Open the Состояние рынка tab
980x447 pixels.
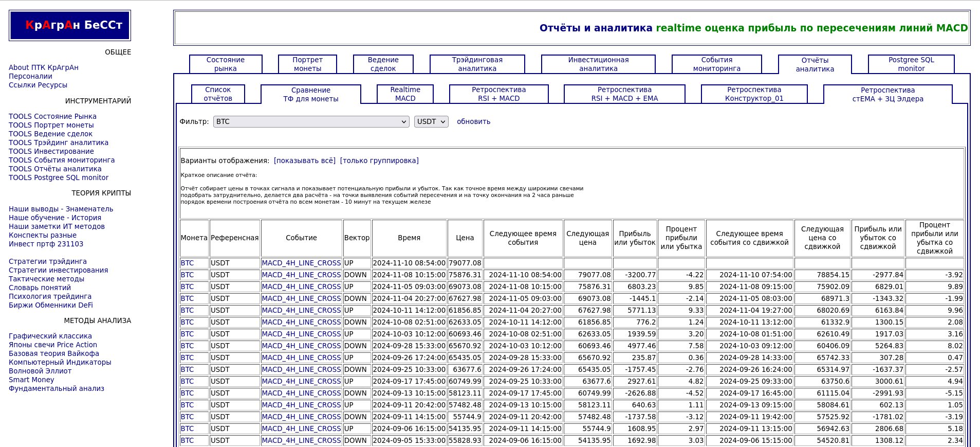tap(226, 64)
